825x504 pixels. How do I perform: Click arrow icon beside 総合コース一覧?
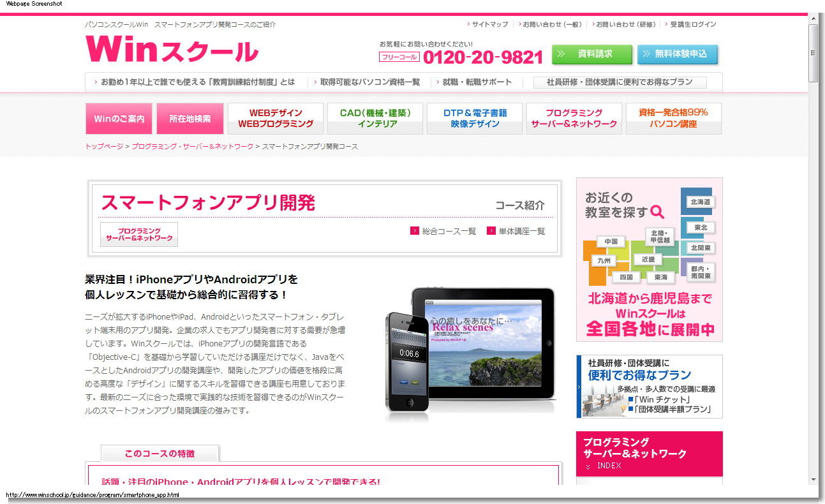(x=415, y=231)
